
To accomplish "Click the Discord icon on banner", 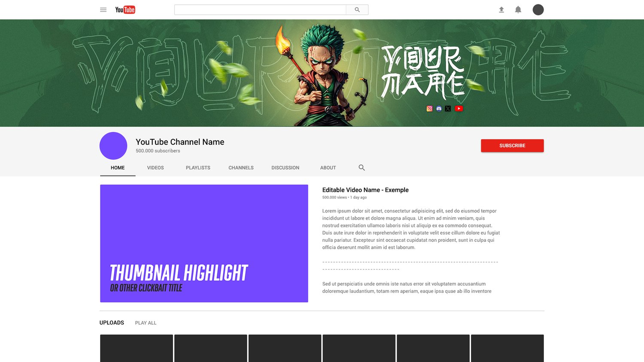I will [439, 109].
